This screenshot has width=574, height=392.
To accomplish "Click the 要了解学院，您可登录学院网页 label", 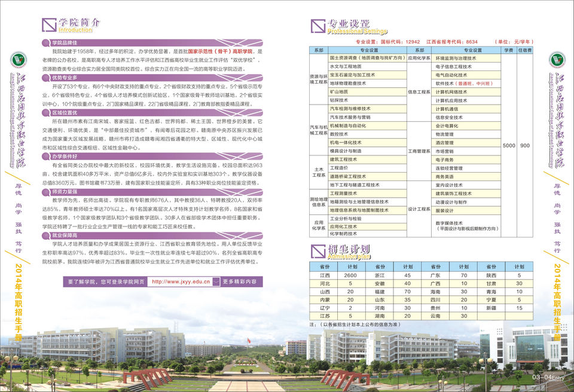I will 106,281.
